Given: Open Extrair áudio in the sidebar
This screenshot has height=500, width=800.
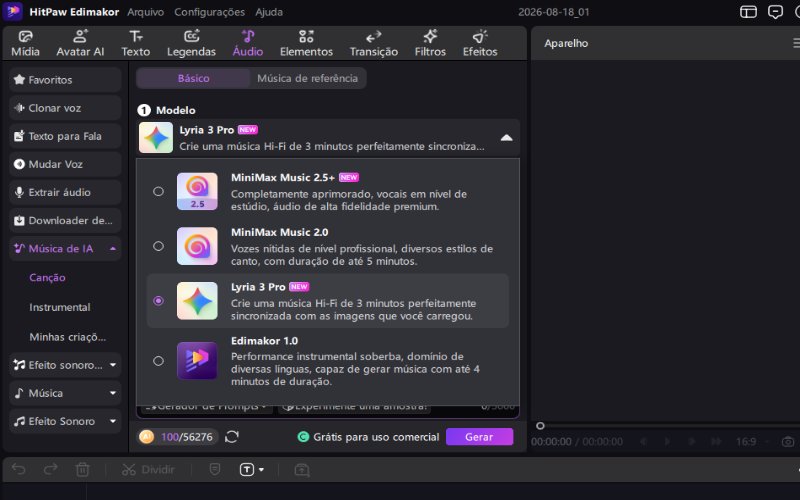Looking at the screenshot, I should 65,192.
